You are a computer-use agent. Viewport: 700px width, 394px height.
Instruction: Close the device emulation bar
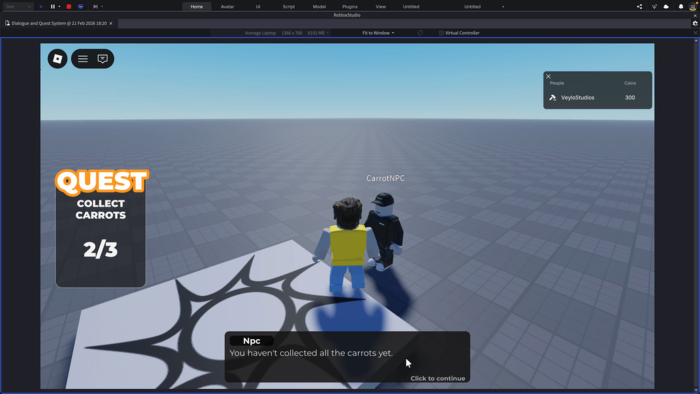click(695, 33)
